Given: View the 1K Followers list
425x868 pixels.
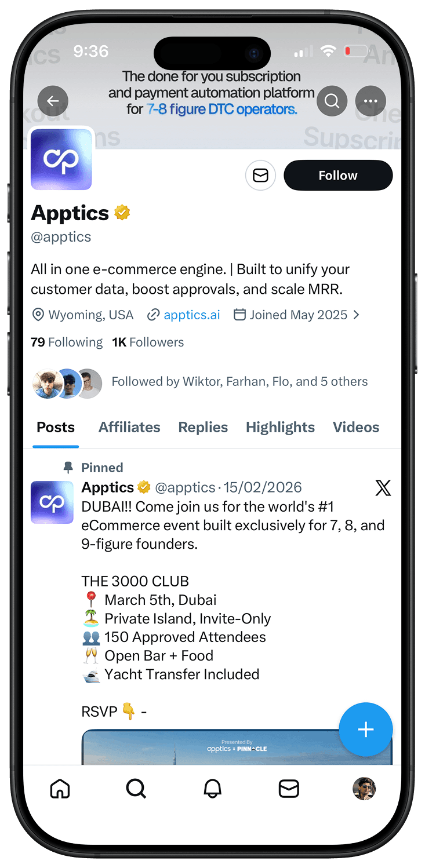Looking at the screenshot, I should 148,342.
